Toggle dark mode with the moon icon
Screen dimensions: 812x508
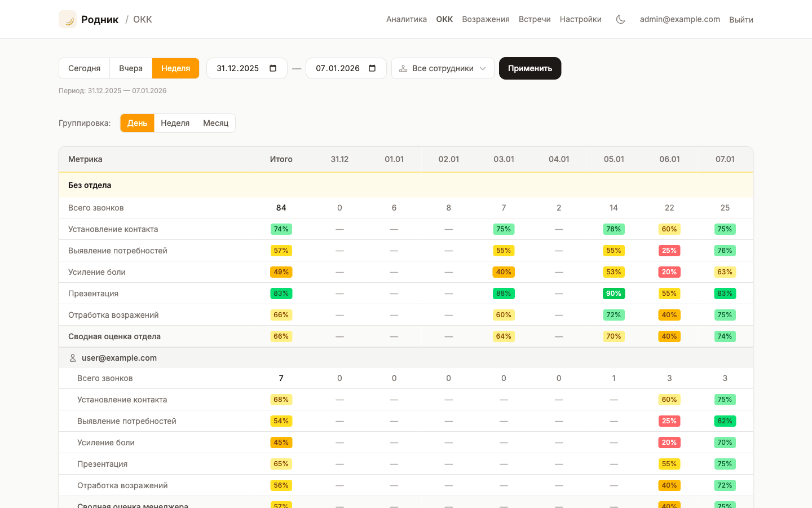coord(620,19)
